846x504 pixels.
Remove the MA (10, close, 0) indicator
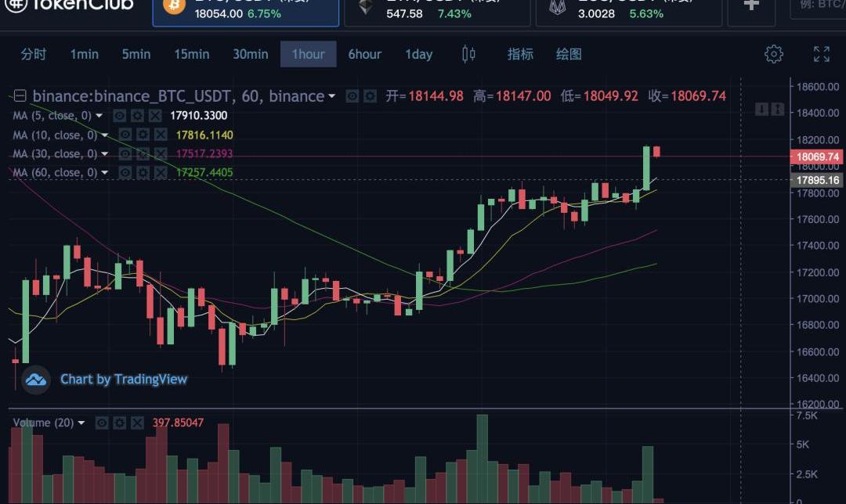[x=161, y=135]
